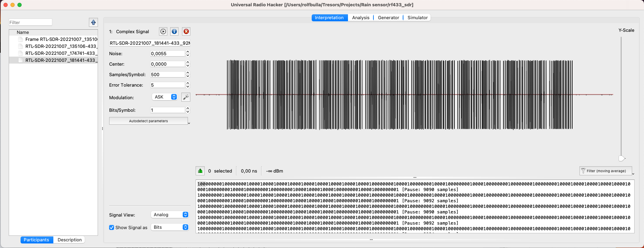
Task: Open the Description tab button
Action: coord(69,240)
